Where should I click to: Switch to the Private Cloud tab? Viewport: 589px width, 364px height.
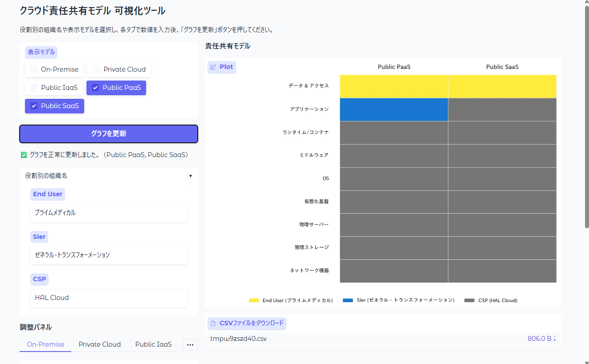(x=100, y=344)
